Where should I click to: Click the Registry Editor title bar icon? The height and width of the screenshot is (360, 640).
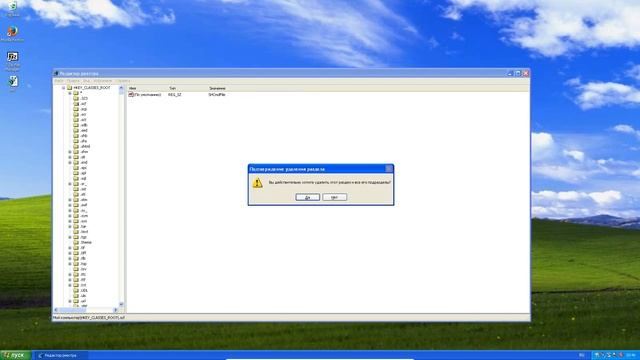coord(56,73)
